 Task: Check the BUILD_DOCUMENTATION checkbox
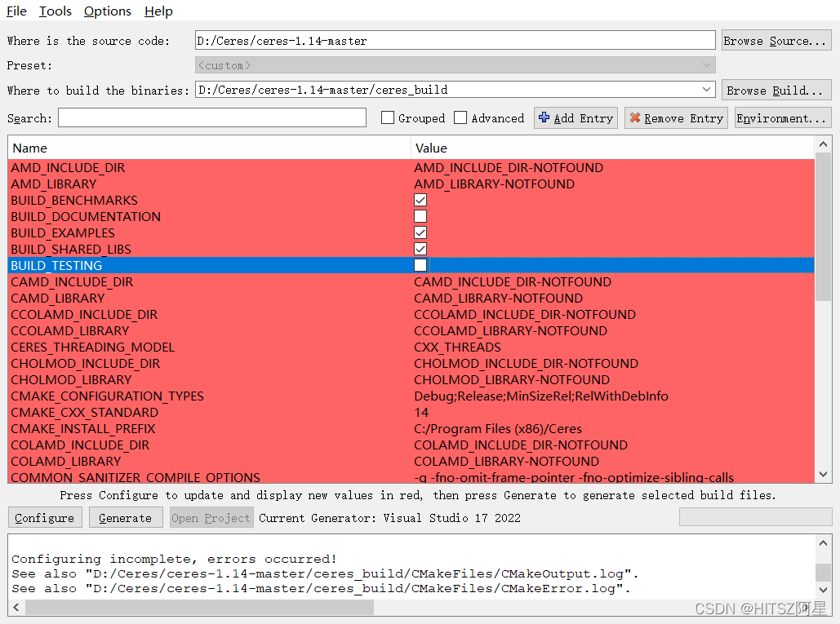point(420,216)
